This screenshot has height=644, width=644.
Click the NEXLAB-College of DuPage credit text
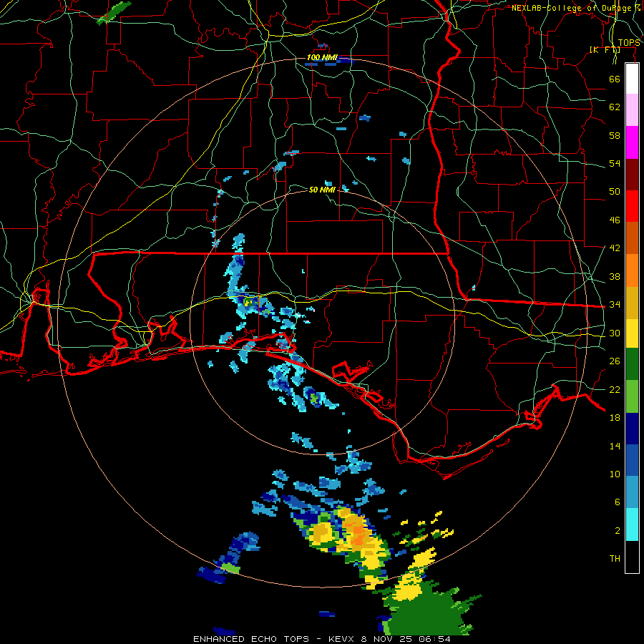576,8
